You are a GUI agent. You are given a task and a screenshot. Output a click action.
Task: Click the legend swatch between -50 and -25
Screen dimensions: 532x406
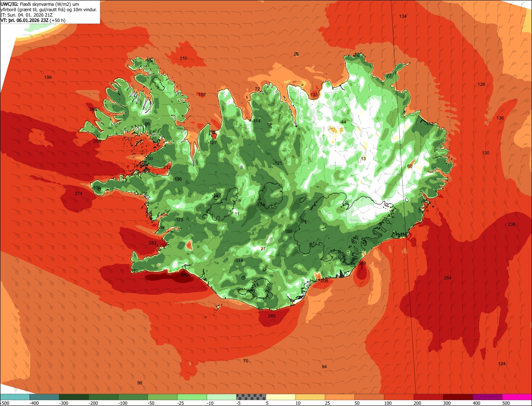coord(163,397)
